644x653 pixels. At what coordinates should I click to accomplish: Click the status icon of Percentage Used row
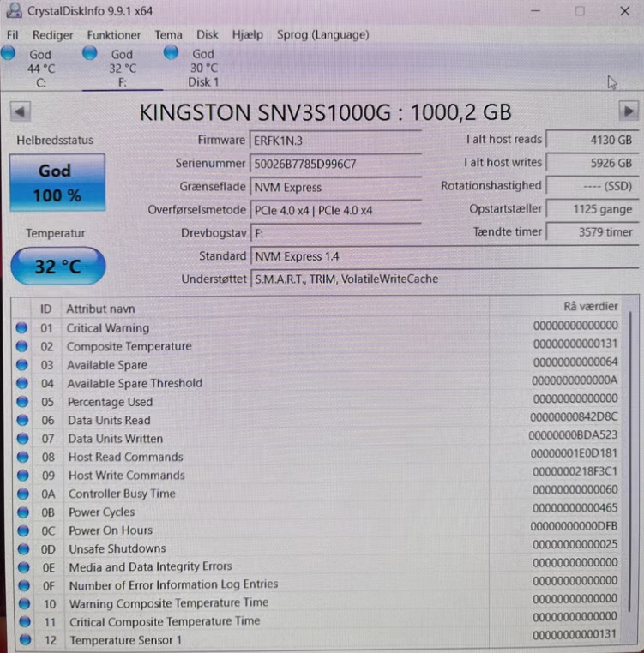(22, 401)
